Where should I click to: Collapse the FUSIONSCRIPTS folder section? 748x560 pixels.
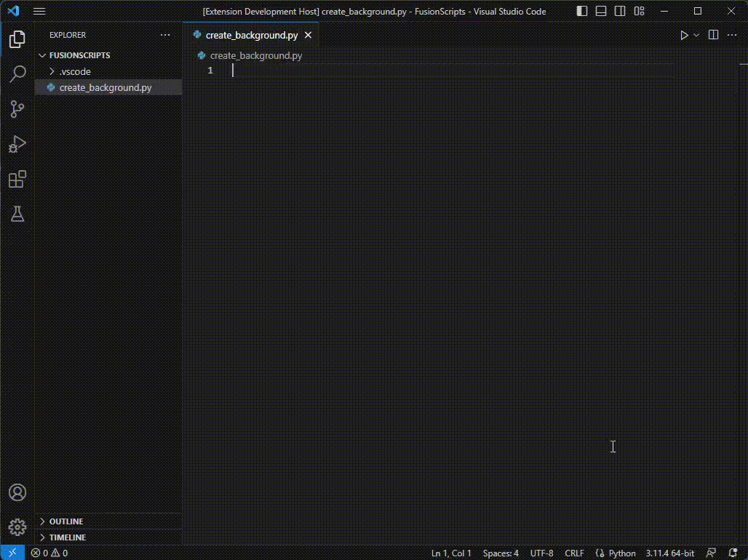[x=108, y=55]
